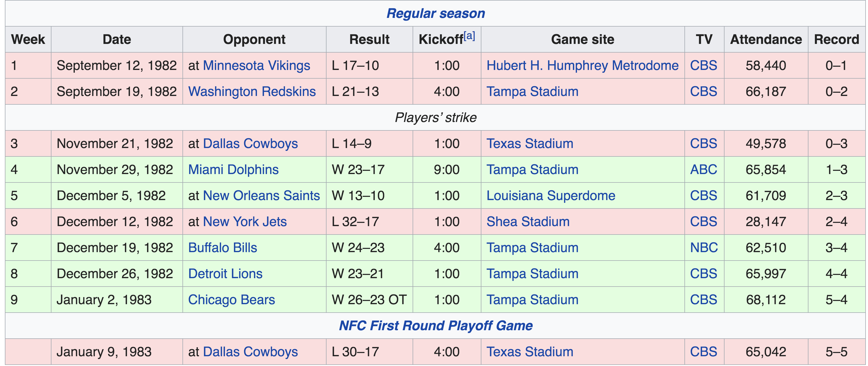The height and width of the screenshot is (366, 868).
Task: Open the Chicago Bears link
Action: pos(231,300)
